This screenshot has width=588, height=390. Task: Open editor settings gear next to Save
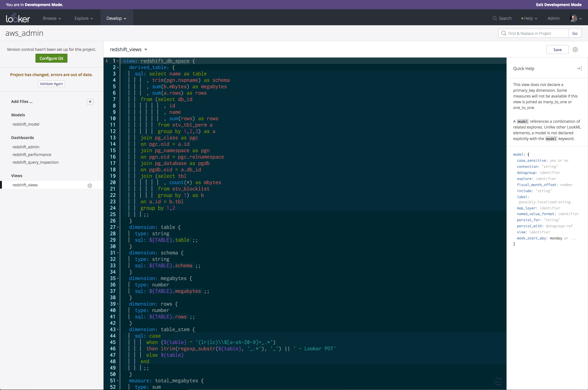(x=575, y=50)
